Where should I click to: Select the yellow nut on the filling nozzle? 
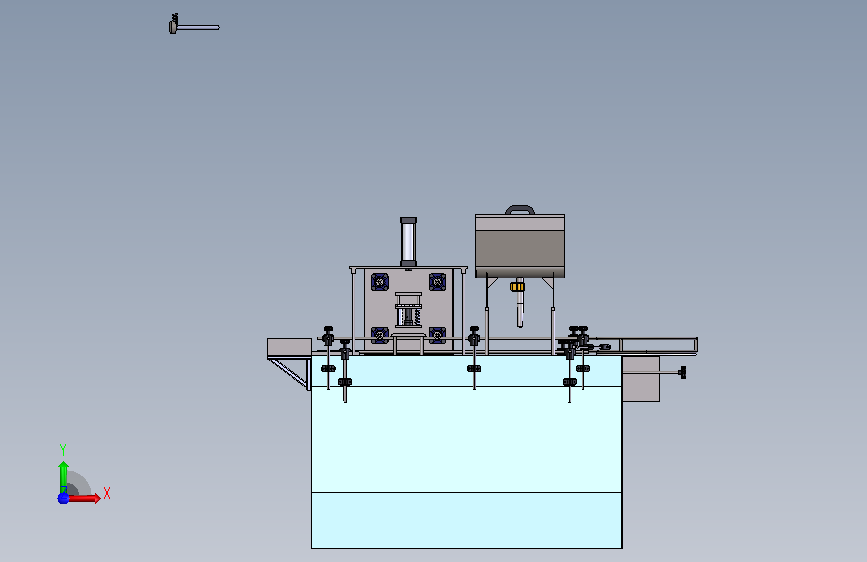tap(518, 287)
